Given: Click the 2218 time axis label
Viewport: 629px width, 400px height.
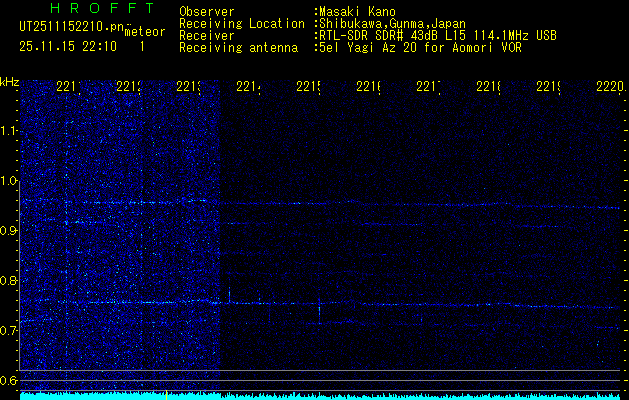Looking at the screenshot, I should point(488,86).
